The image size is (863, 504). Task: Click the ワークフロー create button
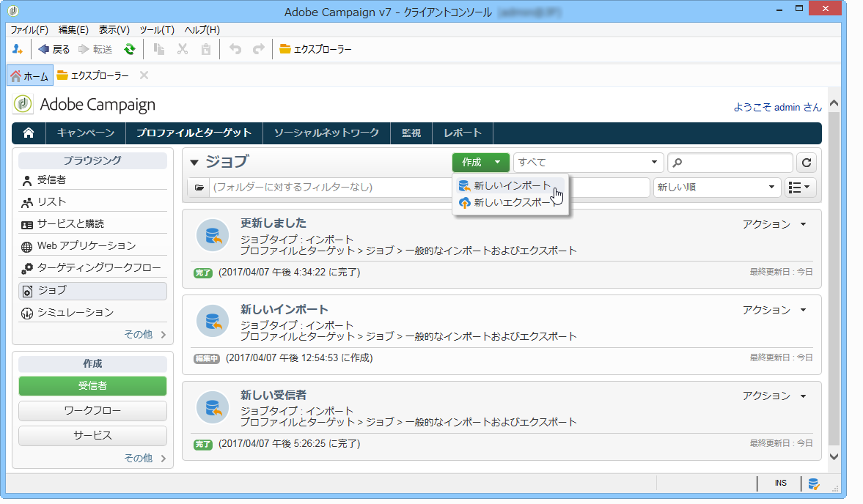(x=92, y=410)
